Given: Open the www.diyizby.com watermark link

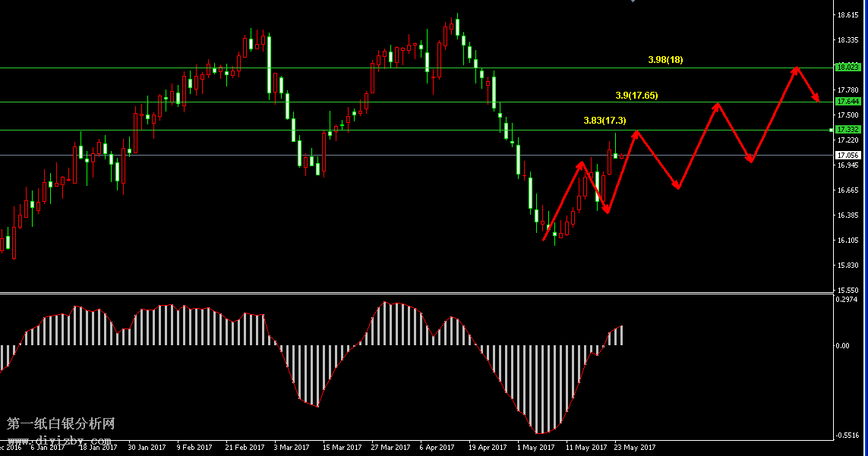Looking at the screenshot, I should [59, 439].
